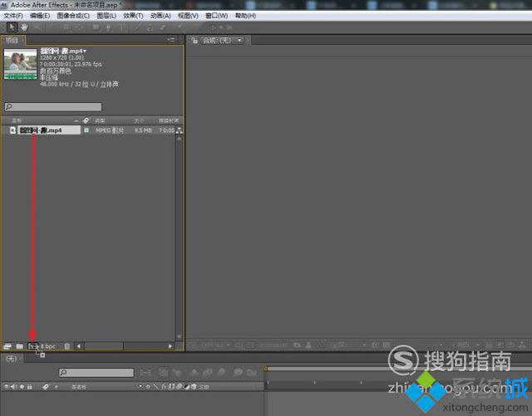Screen dimensions: 532x416
Task: Open the 效果(T) menu
Action: coord(133,16)
